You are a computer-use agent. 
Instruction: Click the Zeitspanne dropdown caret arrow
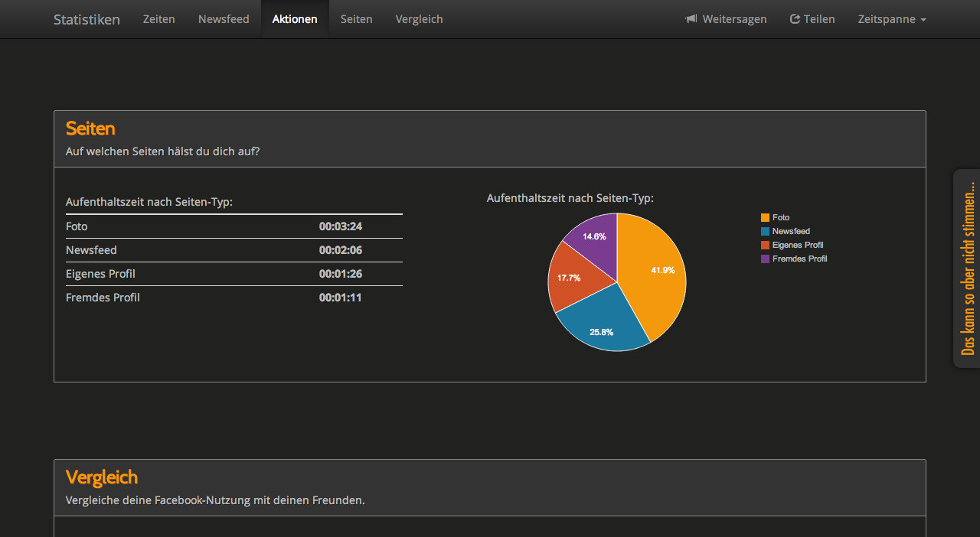point(923,20)
